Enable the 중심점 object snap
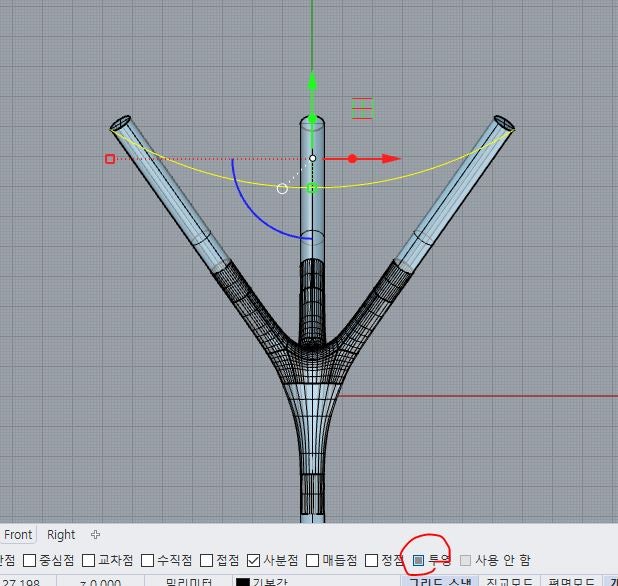Image resolution: width=618 pixels, height=586 pixels. coord(30,560)
